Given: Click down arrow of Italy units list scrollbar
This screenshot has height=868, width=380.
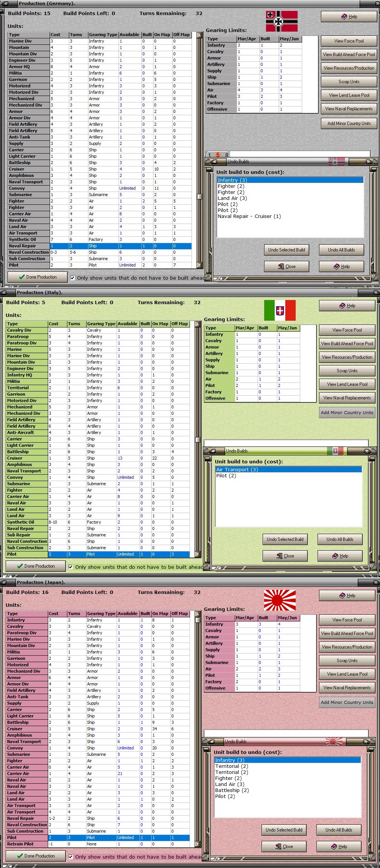Looking at the screenshot, I should tap(198, 554).
